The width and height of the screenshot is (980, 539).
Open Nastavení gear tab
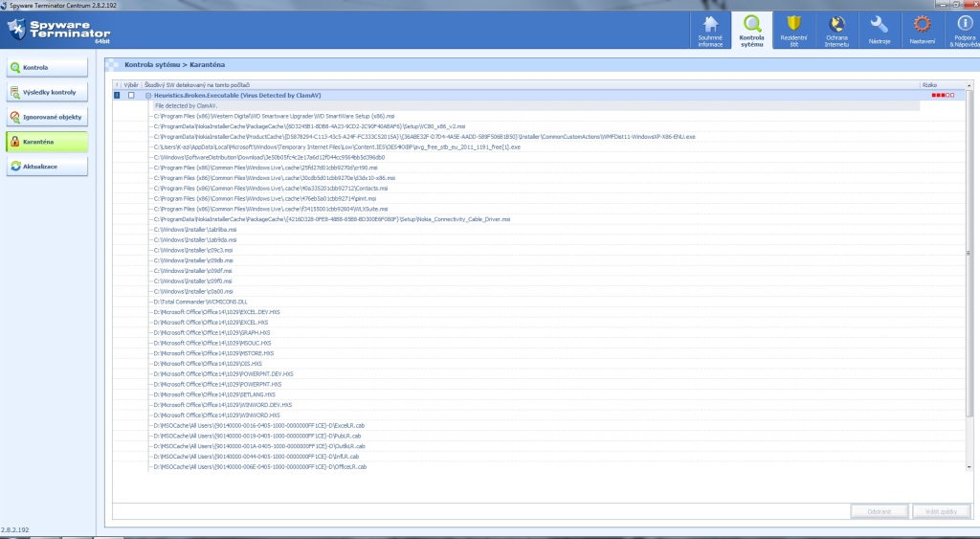(922, 31)
